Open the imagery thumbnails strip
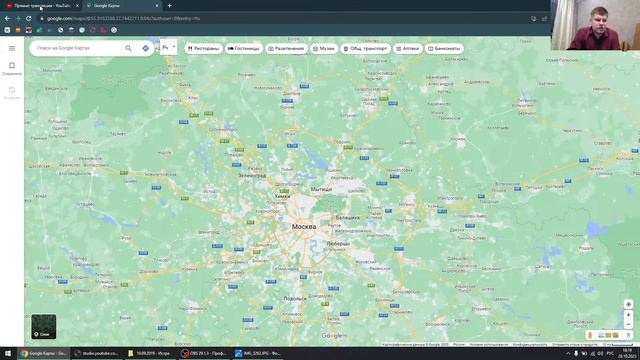Image resolution: width=640 pixels, height=360 pixels. point(608,335)
